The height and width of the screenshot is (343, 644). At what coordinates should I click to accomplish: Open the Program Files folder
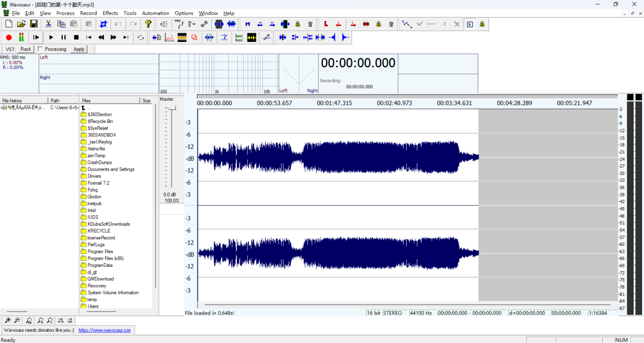pyautogui.click(x=100, y=252)
